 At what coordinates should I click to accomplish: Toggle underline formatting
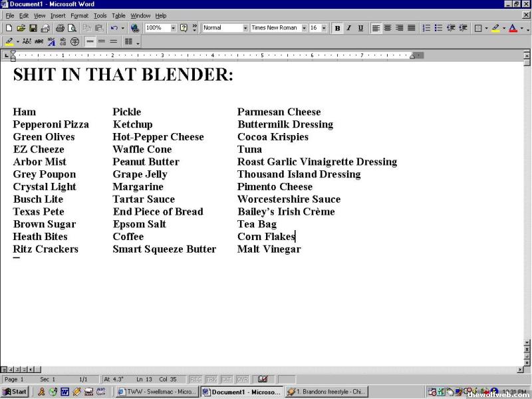click(x=360, y=28)
